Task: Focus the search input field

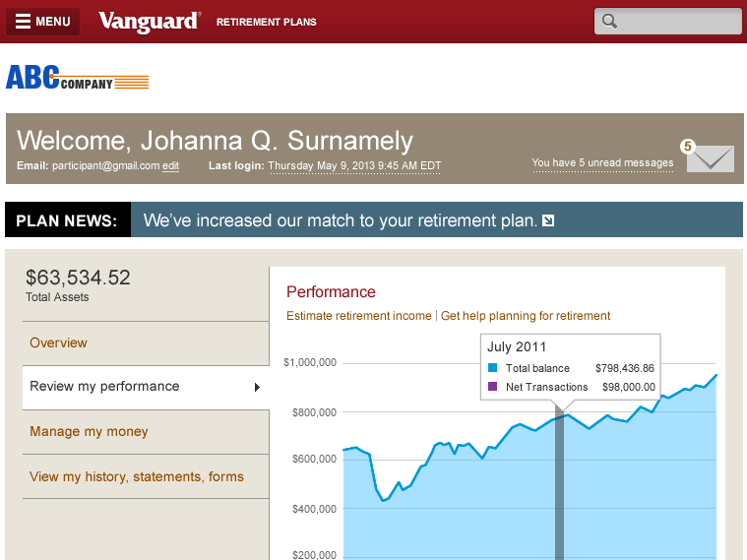Action: click(x=667, y=22)
